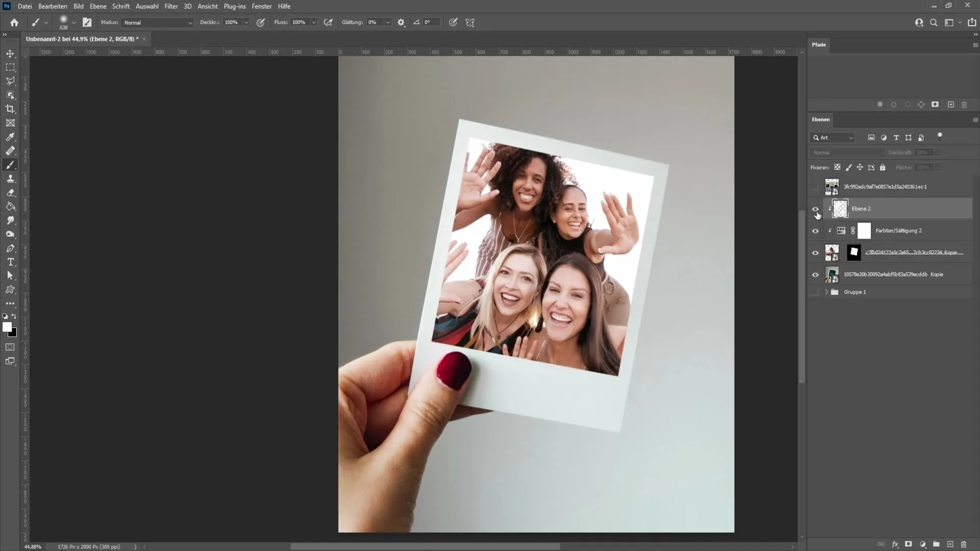Image resolution: width=980 pixels, height=551 pixels.
Task: Switch to the Pfade tab
Action: (819, 45)
